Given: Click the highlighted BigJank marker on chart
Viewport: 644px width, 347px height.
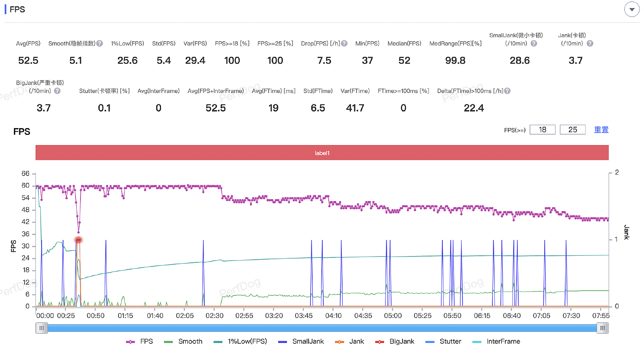Looking at the screenshot, I should point(79,240).
